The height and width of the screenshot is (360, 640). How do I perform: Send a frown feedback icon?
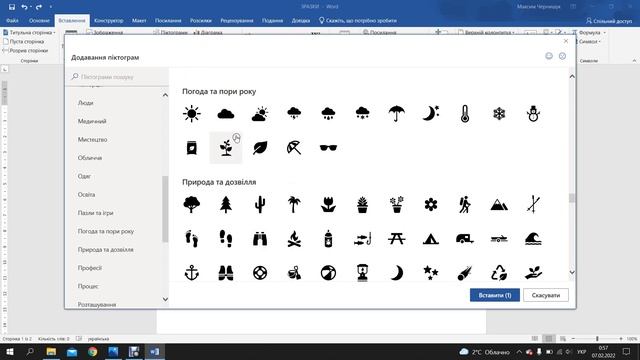(562, 56)
